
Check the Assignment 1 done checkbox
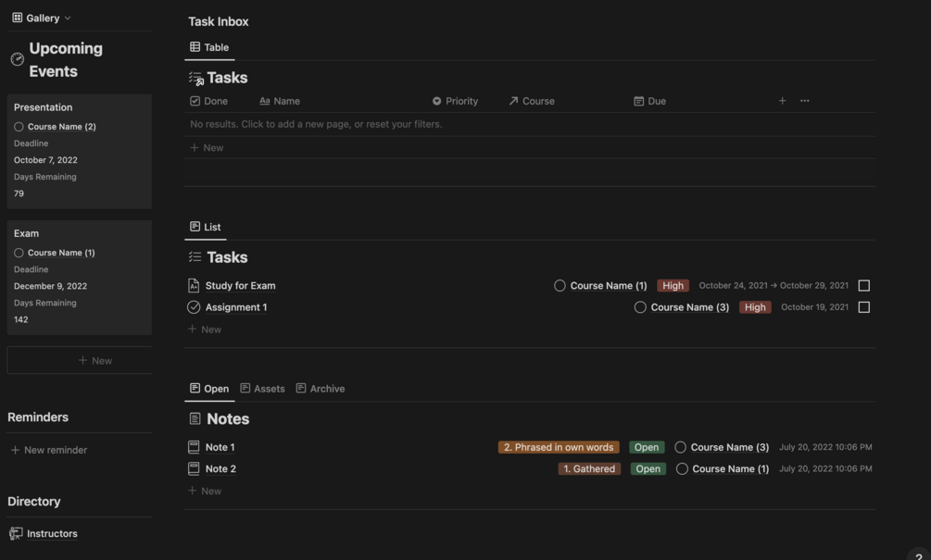pyautogui.click(x=863, y=307)
